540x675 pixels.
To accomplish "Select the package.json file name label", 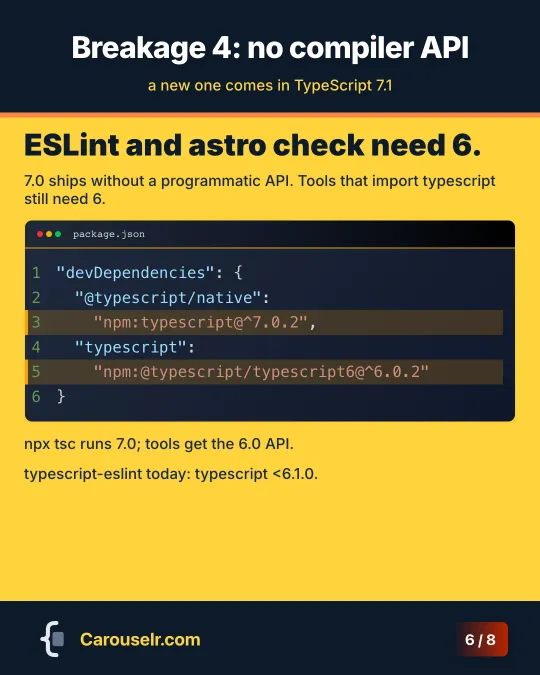I will tap(109, 234).
